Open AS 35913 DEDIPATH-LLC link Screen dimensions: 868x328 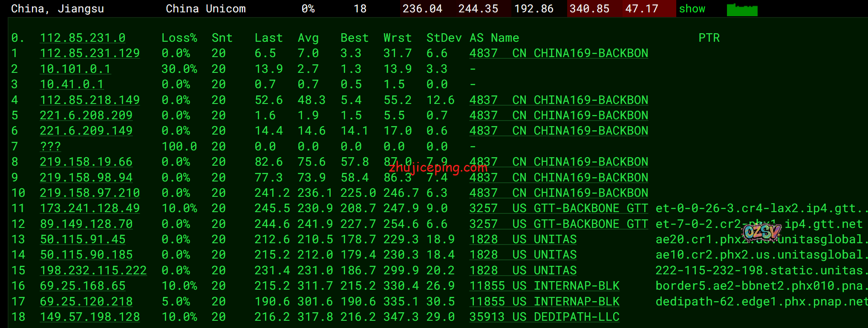[544, 317]
